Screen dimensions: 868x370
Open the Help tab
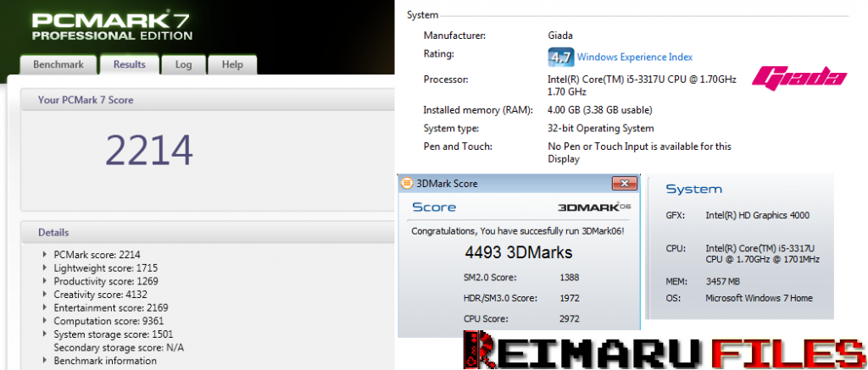tap(232, 64)
